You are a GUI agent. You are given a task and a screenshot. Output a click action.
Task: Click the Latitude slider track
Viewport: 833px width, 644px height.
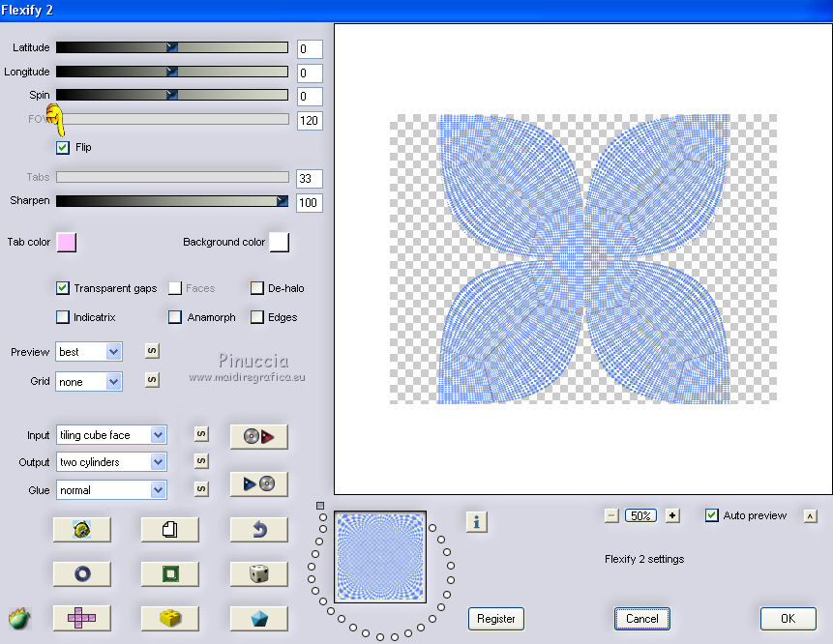[172, 47]
